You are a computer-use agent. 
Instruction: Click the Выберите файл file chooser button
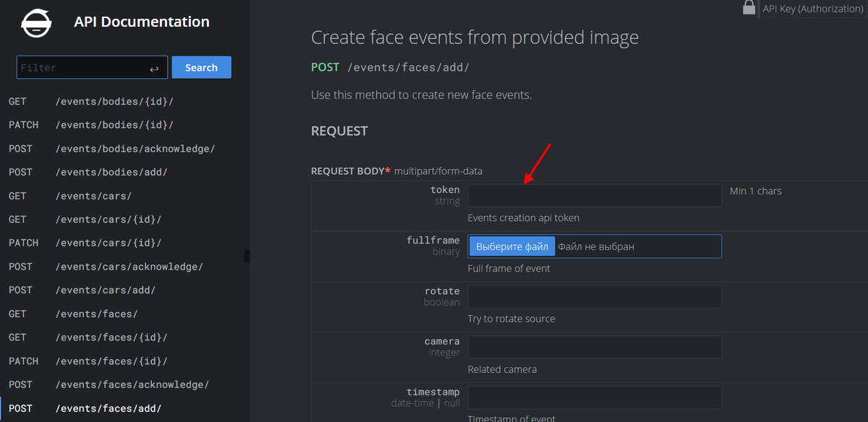point(512,246)
